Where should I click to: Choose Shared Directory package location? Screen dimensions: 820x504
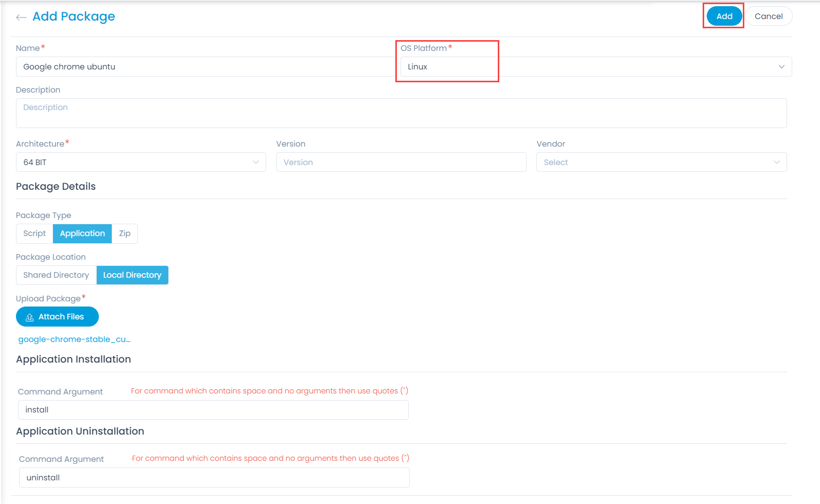point(56,275)
